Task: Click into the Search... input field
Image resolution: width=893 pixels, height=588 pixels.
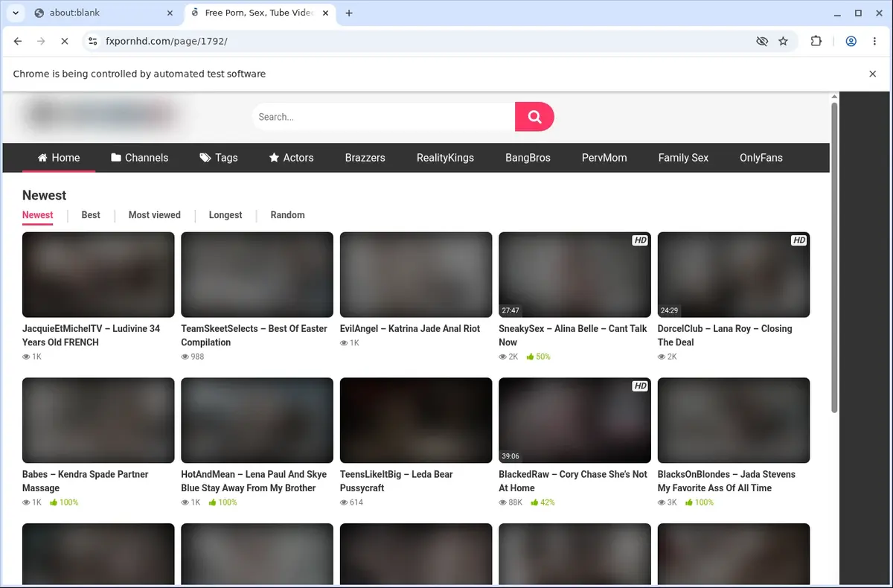Action: tap(383, 117)
